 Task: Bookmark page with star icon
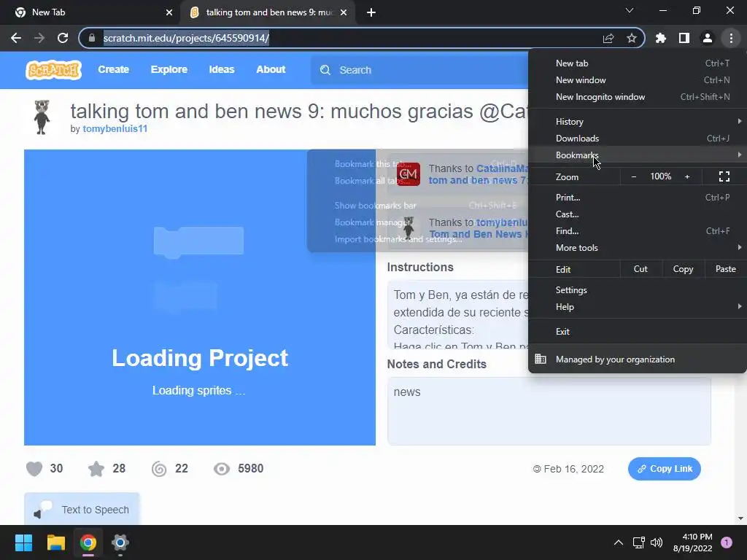point(632,38)
